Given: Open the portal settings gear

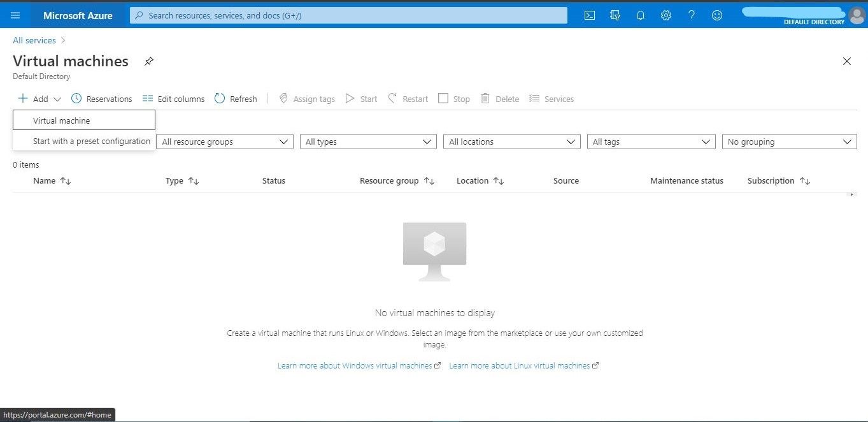Looking at the screenshot, I should point(665,15).
